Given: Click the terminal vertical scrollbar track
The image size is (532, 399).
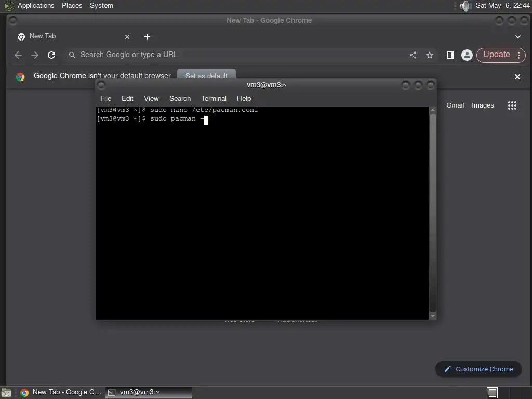Looking at the screenshot, I should point(433,212).
